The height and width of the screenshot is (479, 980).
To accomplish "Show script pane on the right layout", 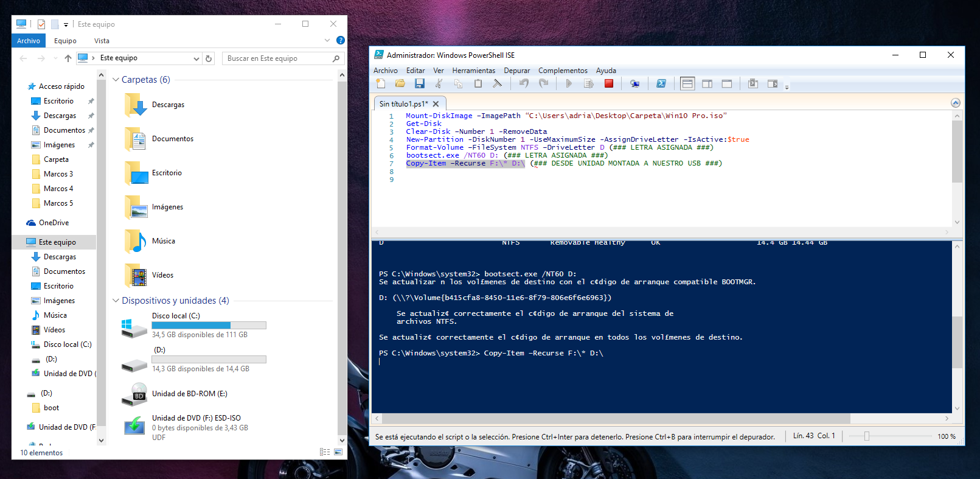I will point(707,83).
